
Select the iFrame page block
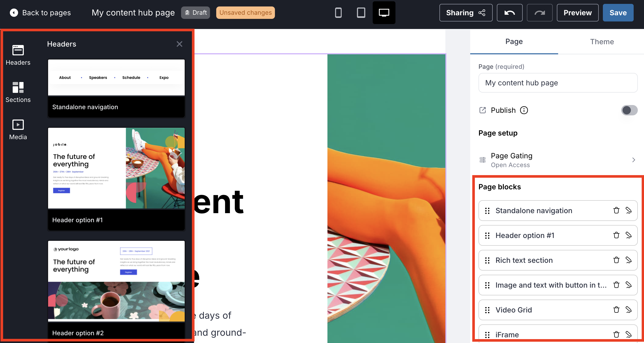[558, 334]
